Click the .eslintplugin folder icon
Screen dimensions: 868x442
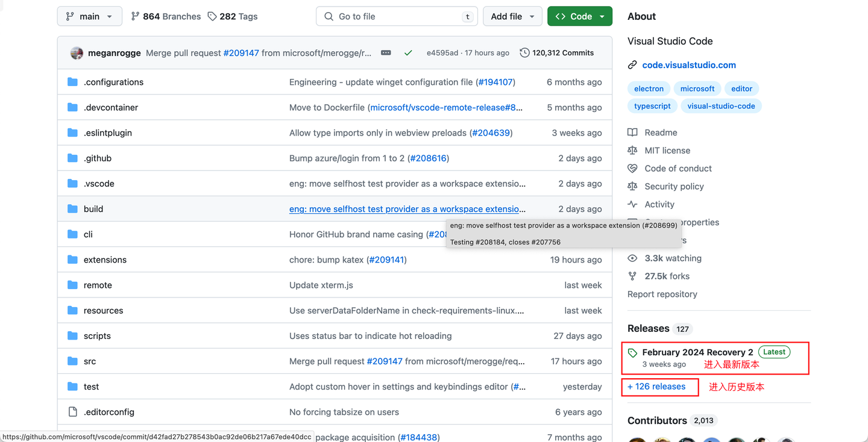click(x=72, y=132)
